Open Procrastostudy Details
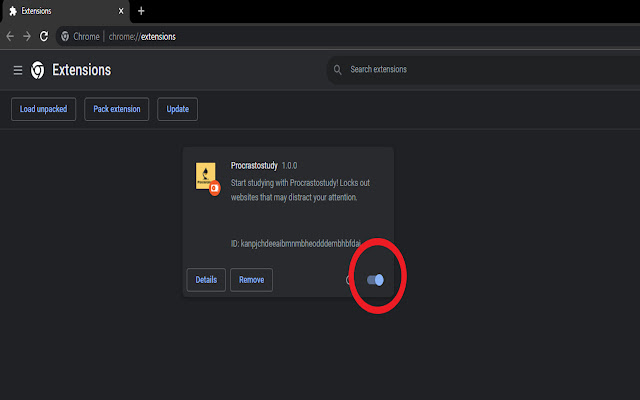Screen dimensions: 640x400 (x=206, y=280)
